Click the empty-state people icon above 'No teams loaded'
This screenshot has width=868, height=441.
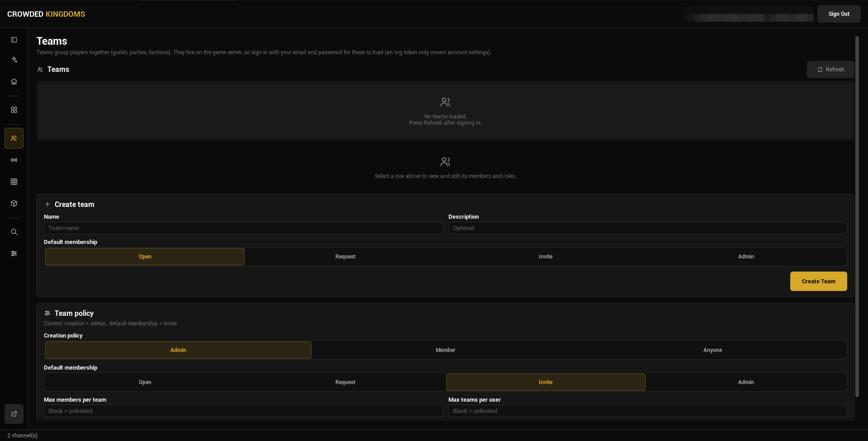[x=445, y=102]
